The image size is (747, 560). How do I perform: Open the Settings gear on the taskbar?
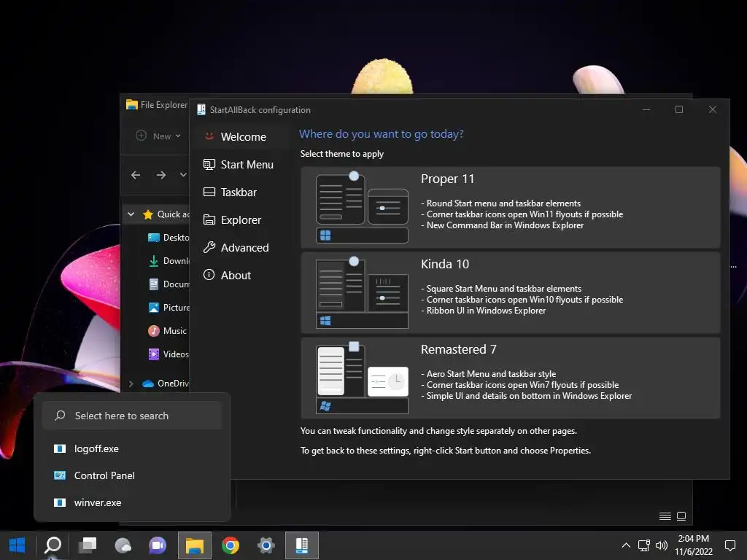(266, 545)
